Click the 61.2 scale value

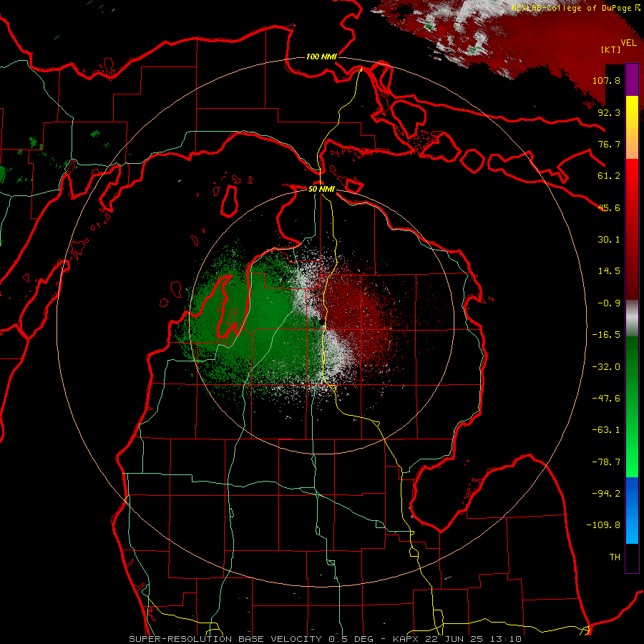tap(609, 176)
